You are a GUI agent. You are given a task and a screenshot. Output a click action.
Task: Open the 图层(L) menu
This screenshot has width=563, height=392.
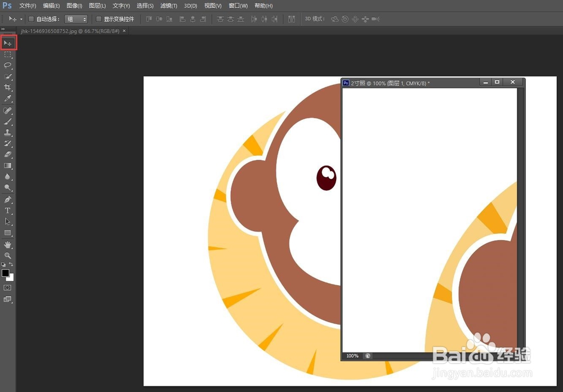pos(97,6)
